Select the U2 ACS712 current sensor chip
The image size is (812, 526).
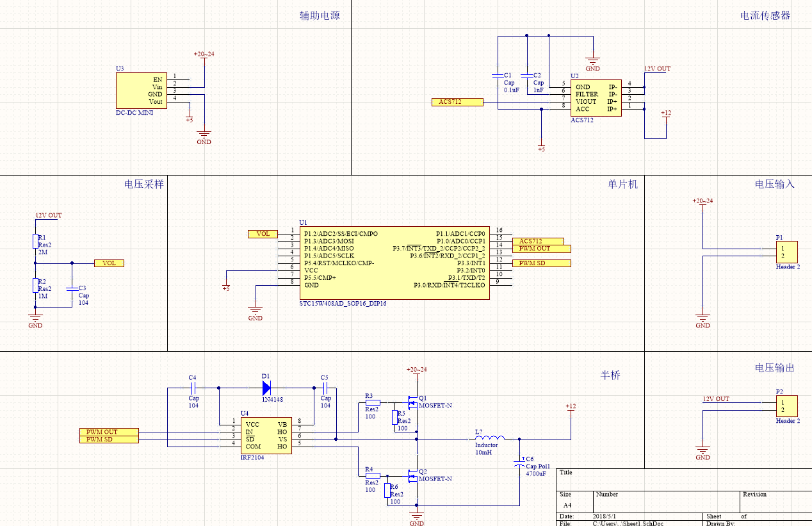pyautogui.click(x=596, y=98)
